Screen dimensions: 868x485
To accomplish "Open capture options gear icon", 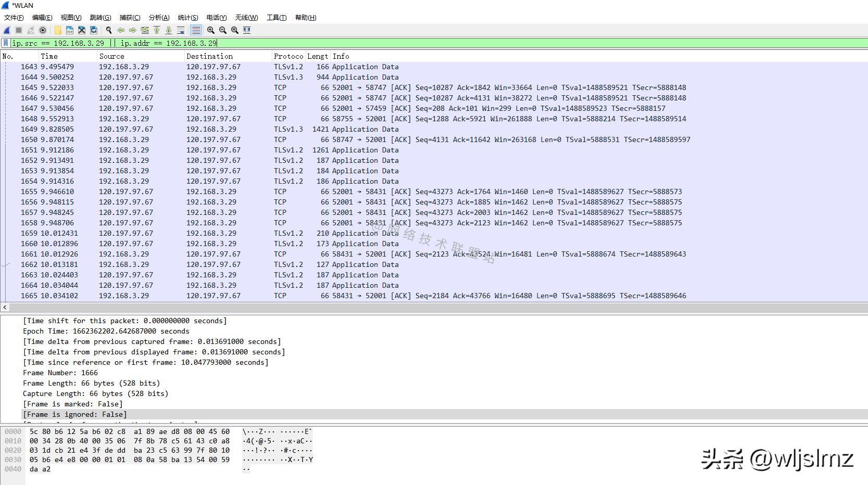I will [x=43, y=30].
